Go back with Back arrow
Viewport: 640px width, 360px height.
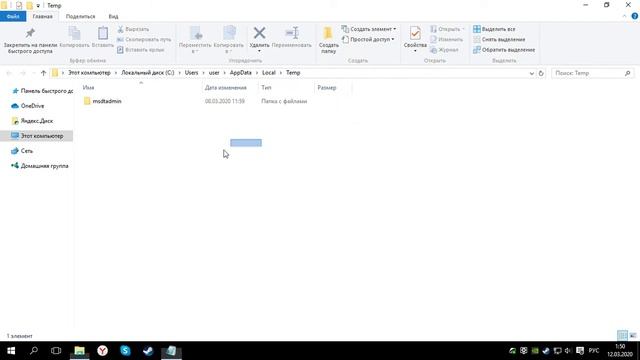(9, 73)
